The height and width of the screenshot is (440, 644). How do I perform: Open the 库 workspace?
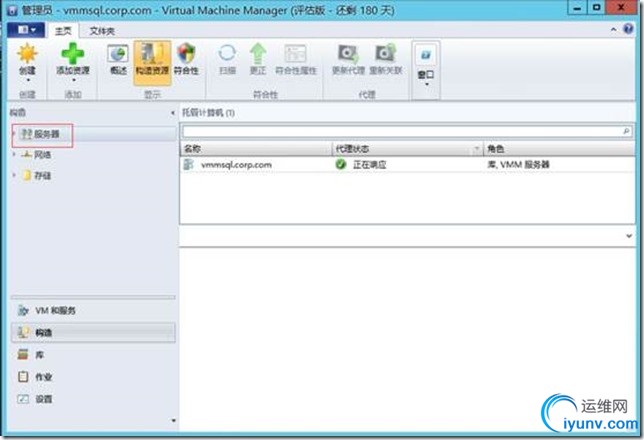point(93,355)
